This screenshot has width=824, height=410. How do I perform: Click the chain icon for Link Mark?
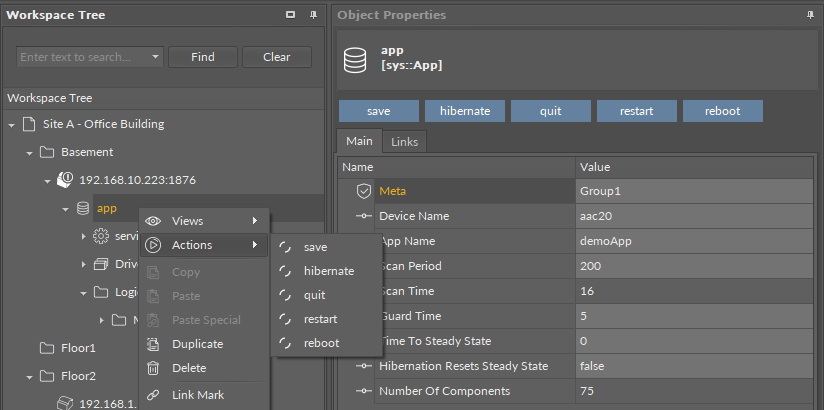tap(153, 395)
